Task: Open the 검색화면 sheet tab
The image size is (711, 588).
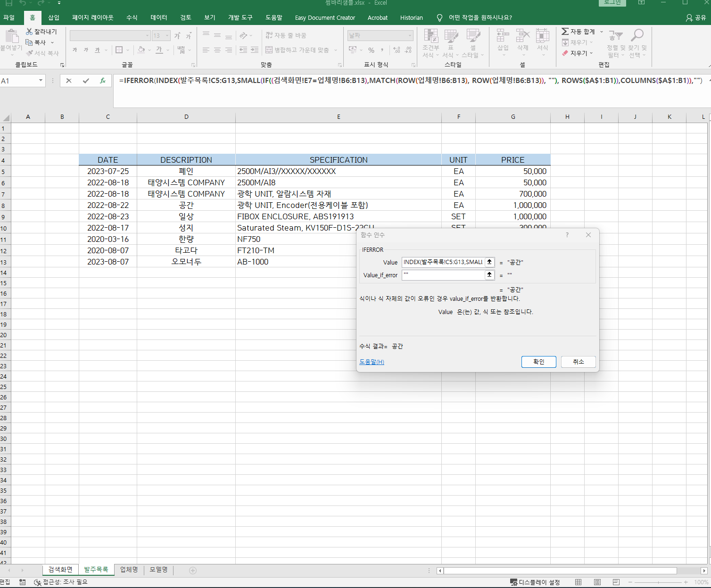Action: coord(60,570)
